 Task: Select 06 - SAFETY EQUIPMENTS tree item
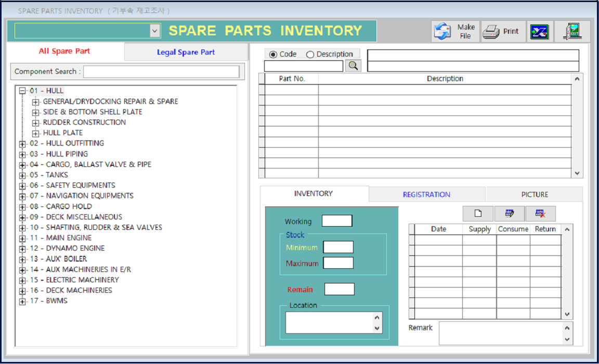click(73, 185)
